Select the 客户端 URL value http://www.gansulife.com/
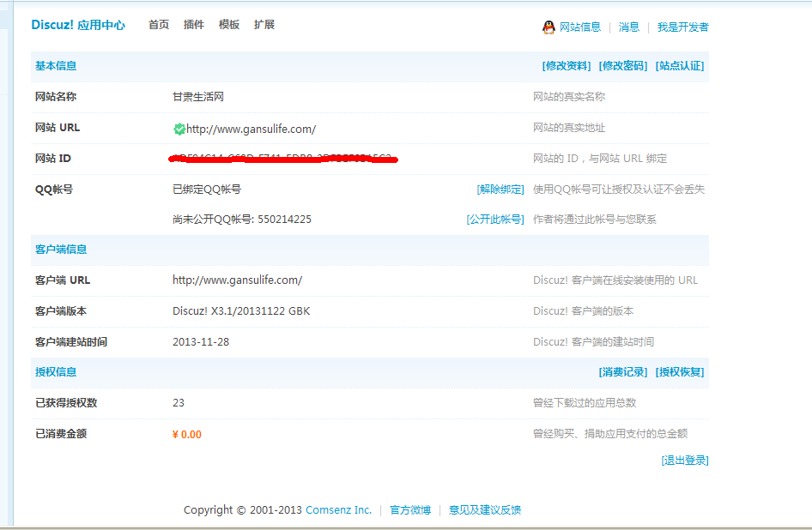This screenshot has height=530, width=812. point(237,280)
